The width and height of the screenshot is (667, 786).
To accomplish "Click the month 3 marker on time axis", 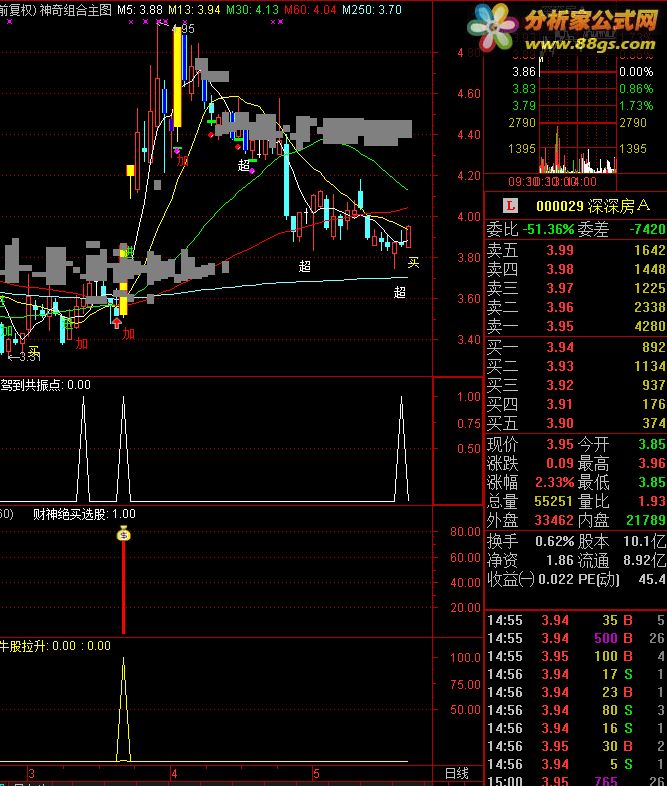I will point(31,773).
